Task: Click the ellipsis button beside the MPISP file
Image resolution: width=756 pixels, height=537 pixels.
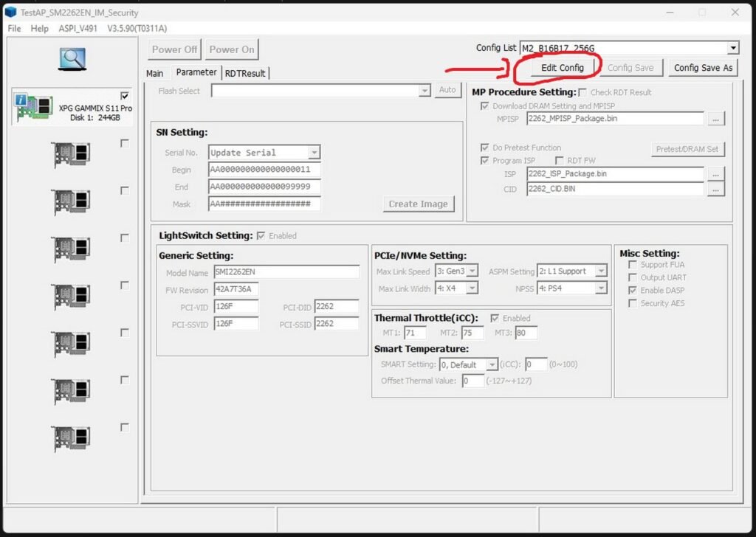Action: tap(715, 119)
